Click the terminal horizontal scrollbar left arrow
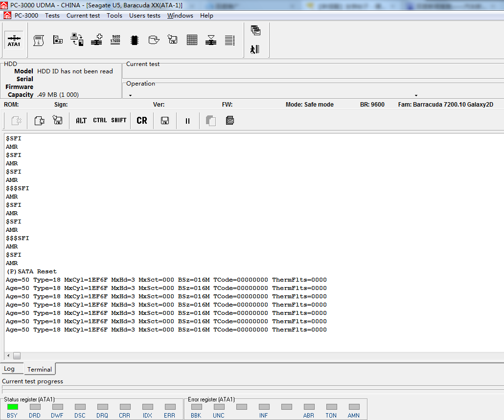This screenshot has width=504, height=420. [8, 356]
